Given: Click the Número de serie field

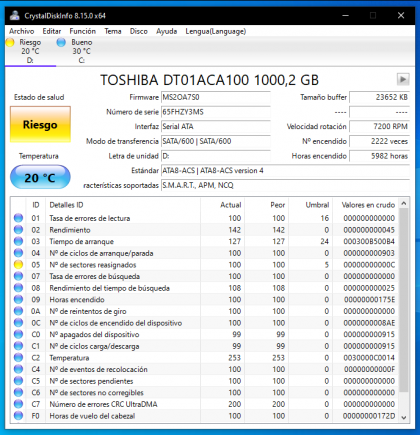Looking at the screenshot, I should [x=216, y=112].
